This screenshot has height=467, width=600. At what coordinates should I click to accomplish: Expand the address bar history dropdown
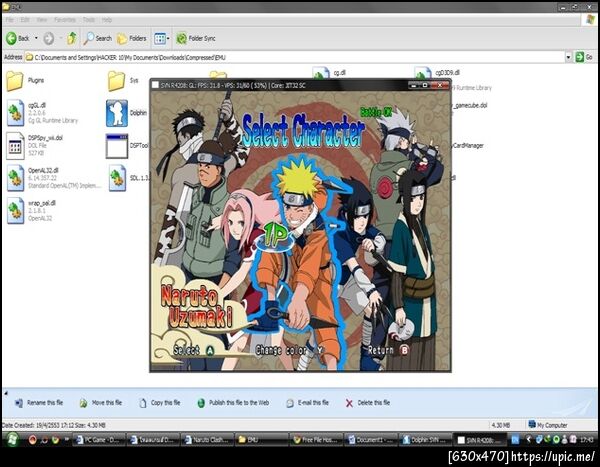(x=569, y=57)
